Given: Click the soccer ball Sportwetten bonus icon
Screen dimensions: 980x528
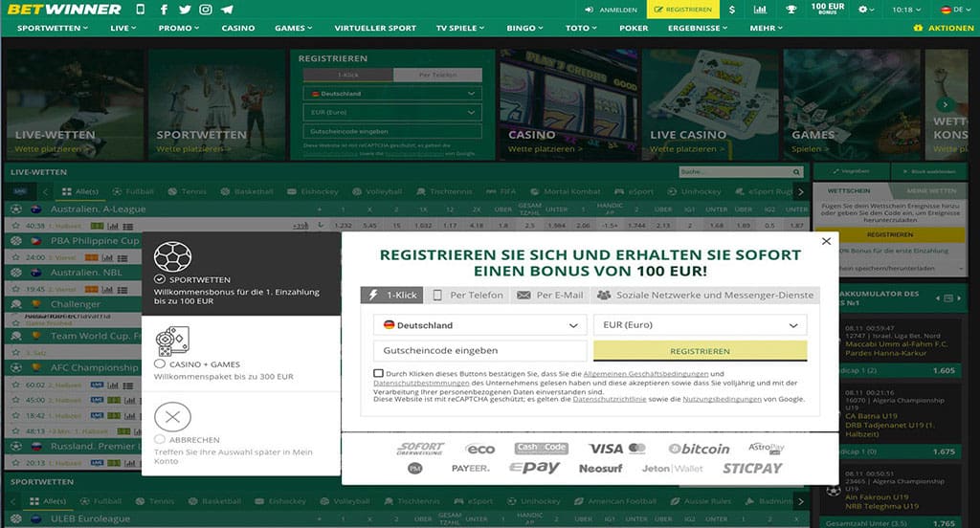Looking at the screenshot, I should click(172, 256).
